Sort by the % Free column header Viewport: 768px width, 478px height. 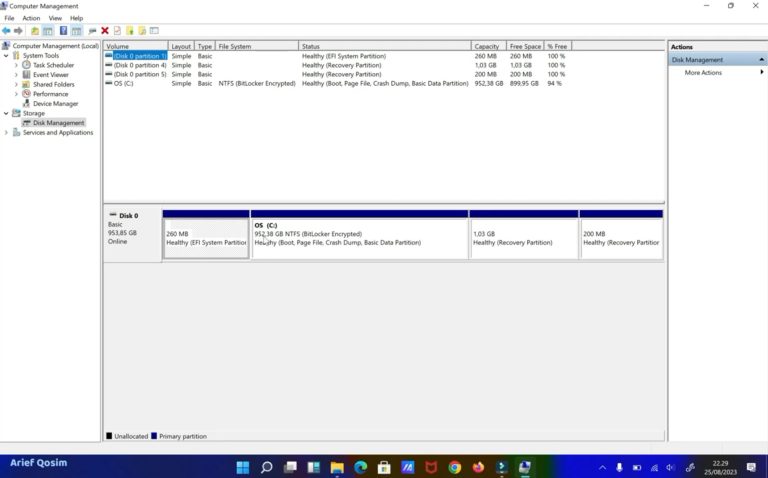(x=558, y=46)
